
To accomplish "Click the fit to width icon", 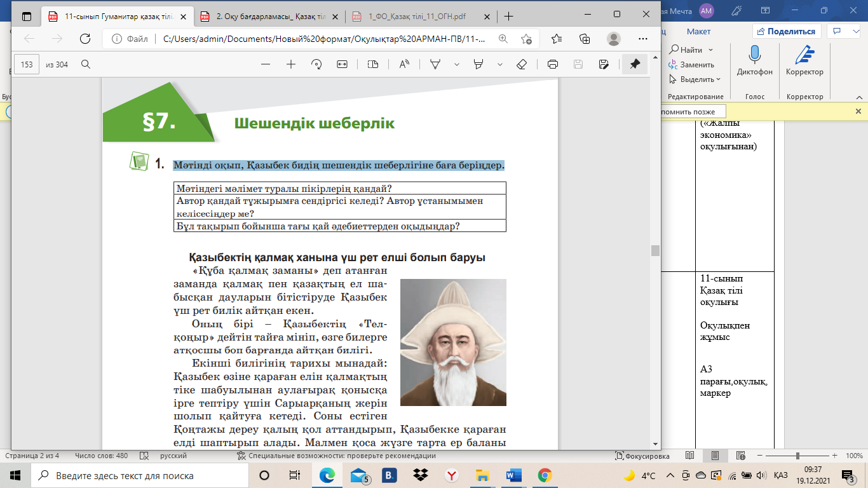I will [x=342, y=64].
